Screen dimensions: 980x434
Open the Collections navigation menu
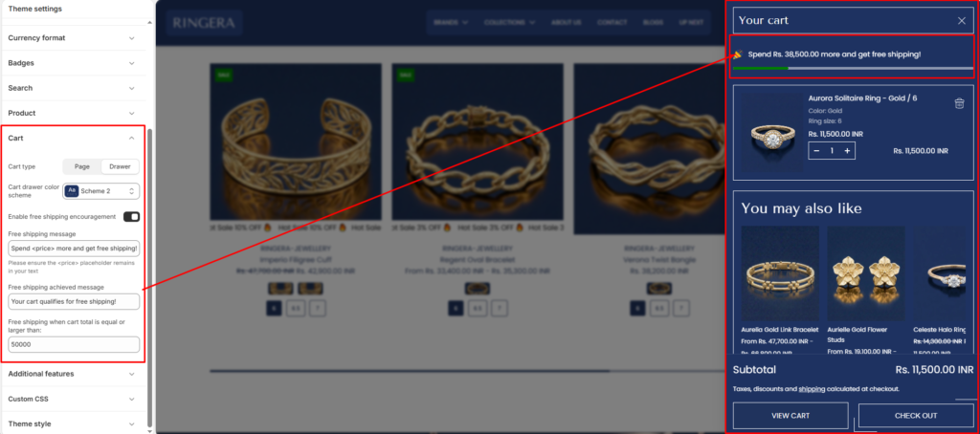(509, 23)
